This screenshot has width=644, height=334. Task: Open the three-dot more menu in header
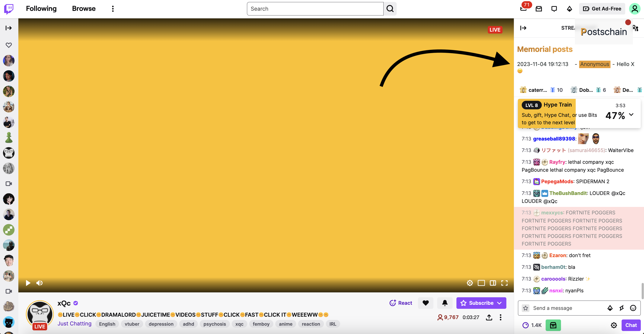tap(113, 9)
